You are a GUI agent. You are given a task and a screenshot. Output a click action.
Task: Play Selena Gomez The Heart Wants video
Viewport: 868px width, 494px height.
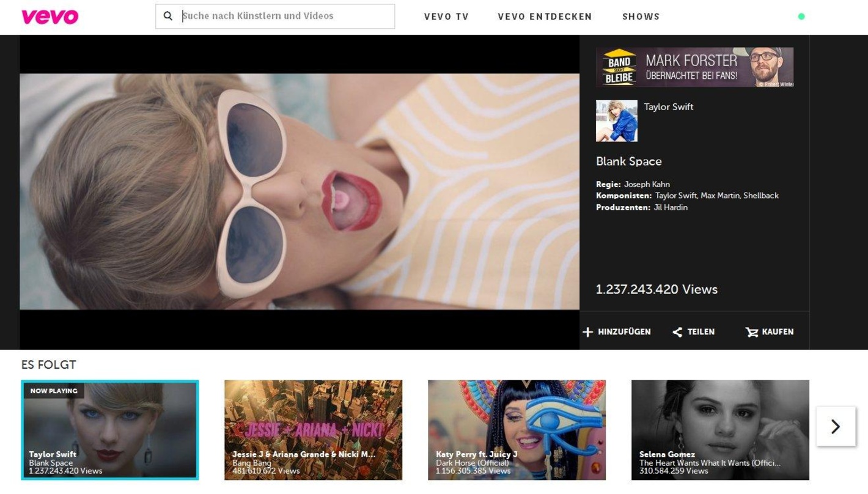720,430
